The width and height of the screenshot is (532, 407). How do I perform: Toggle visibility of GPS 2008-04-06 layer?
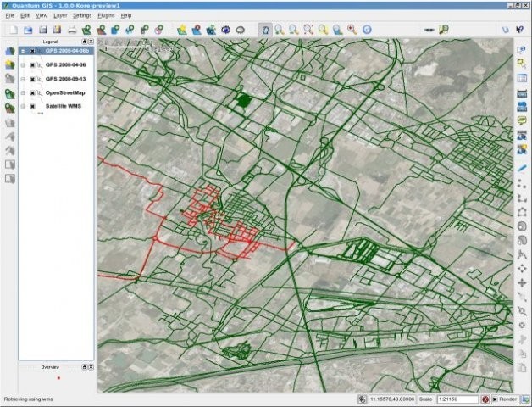pyautogui.click(x=32, y=65)
